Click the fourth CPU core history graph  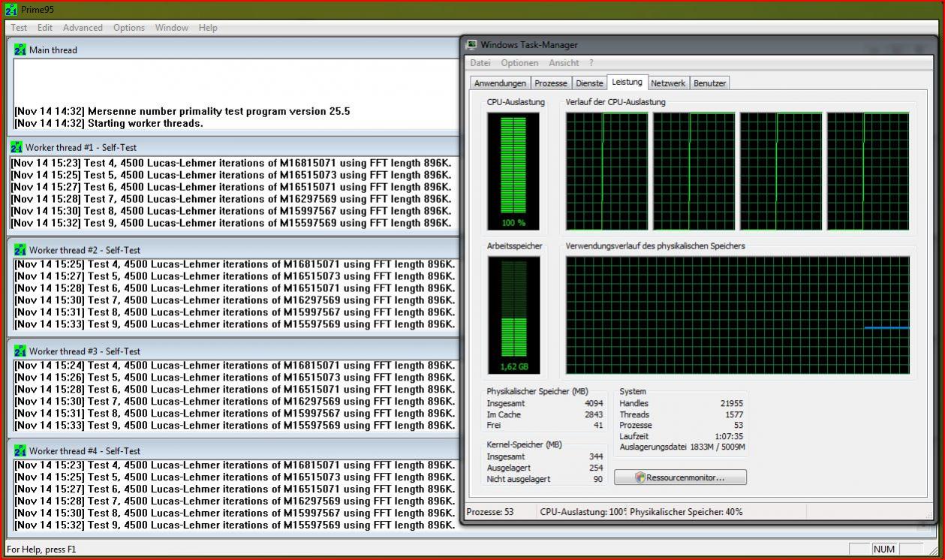pos(868,171)
